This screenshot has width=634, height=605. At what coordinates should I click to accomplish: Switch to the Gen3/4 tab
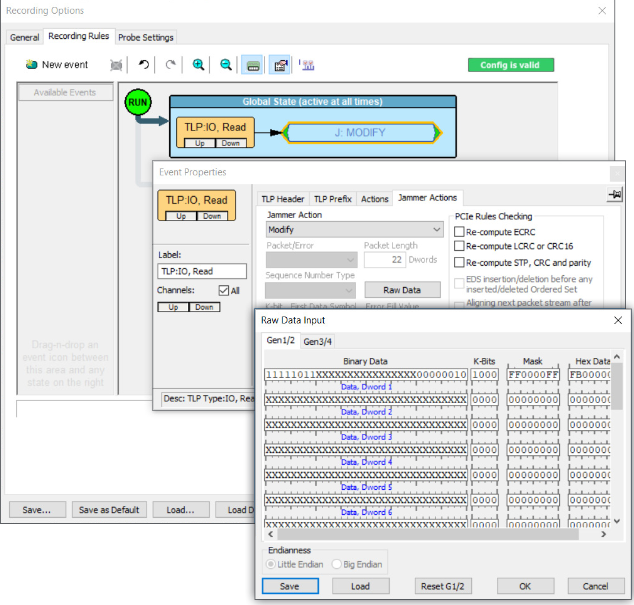pos(316,341)
